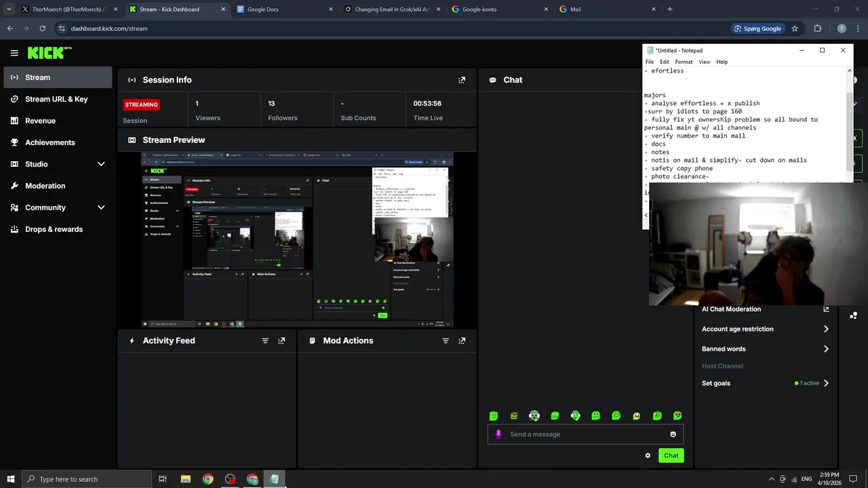The image size is (868, 488).
Task: Open Drops & rewards icon
Action: pyautogui.click(x=14, y=229)
